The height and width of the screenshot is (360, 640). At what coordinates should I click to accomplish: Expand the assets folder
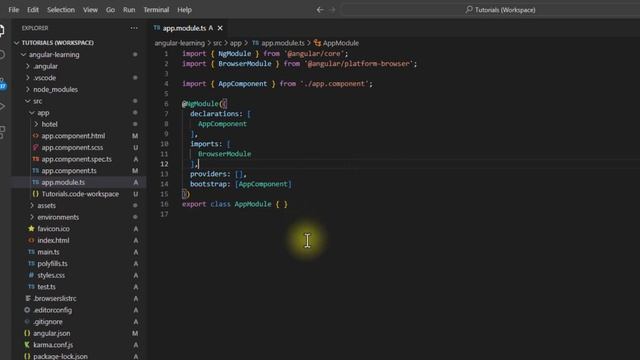pos(46,206)
